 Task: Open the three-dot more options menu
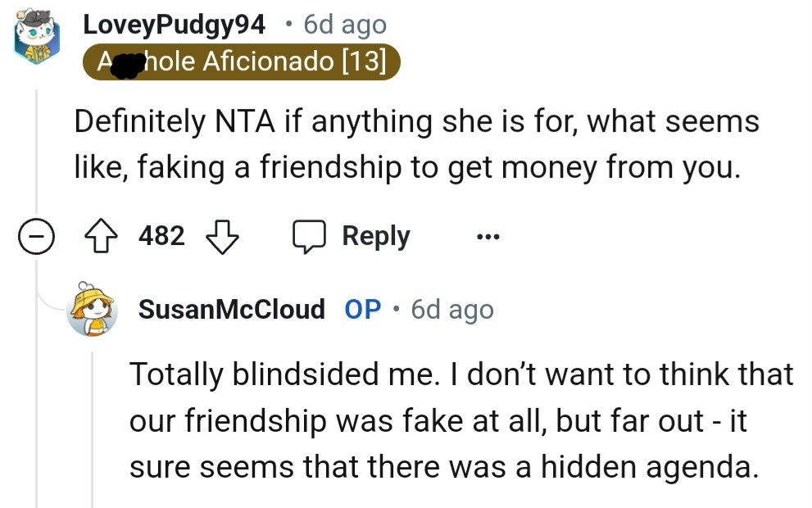pos(487,238)
